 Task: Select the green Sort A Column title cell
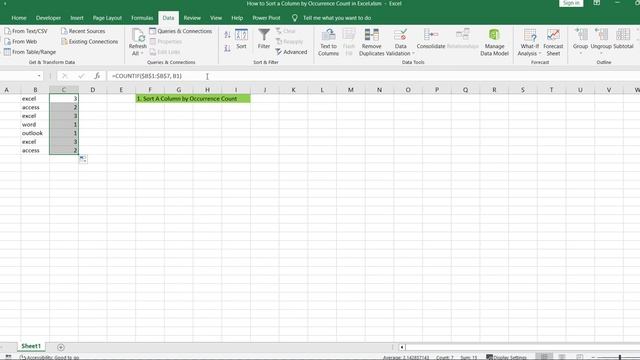pos(193,99)
